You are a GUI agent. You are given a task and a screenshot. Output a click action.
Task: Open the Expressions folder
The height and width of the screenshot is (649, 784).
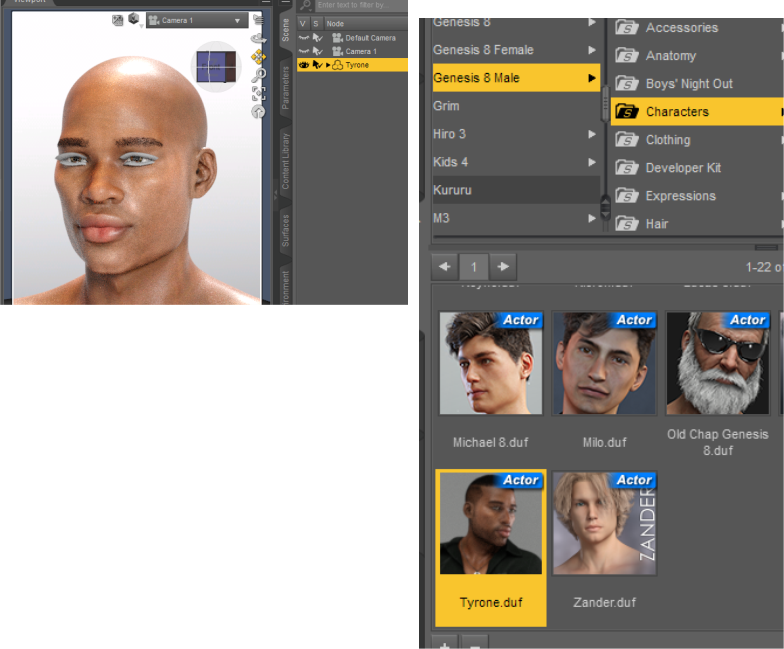[x=697, y=196]
